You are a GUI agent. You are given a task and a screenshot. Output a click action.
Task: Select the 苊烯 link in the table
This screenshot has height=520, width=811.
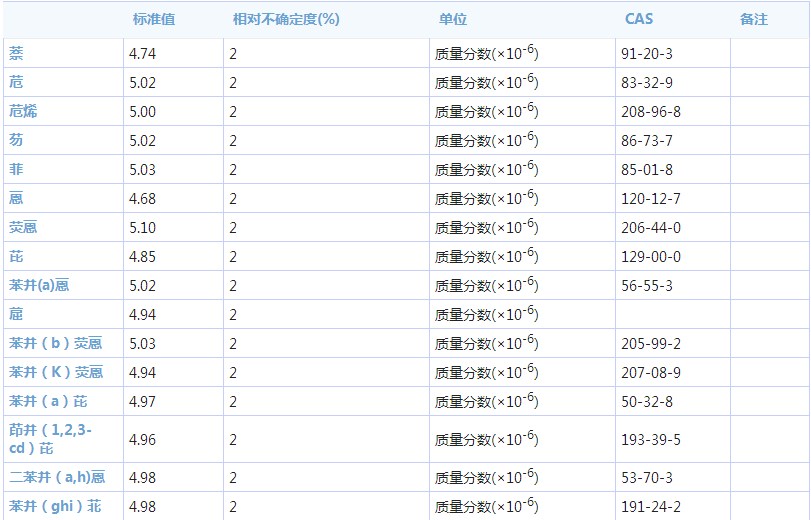pos(23,111)
